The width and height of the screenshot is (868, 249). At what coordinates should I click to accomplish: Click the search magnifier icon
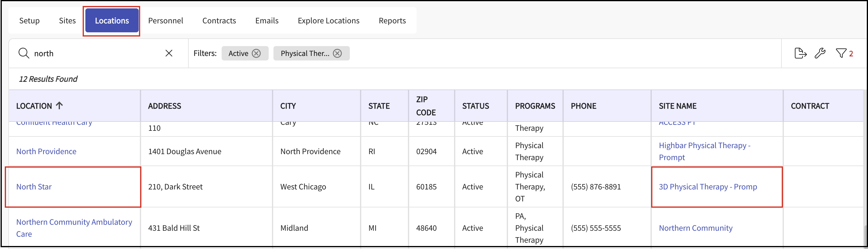[24, 53]
